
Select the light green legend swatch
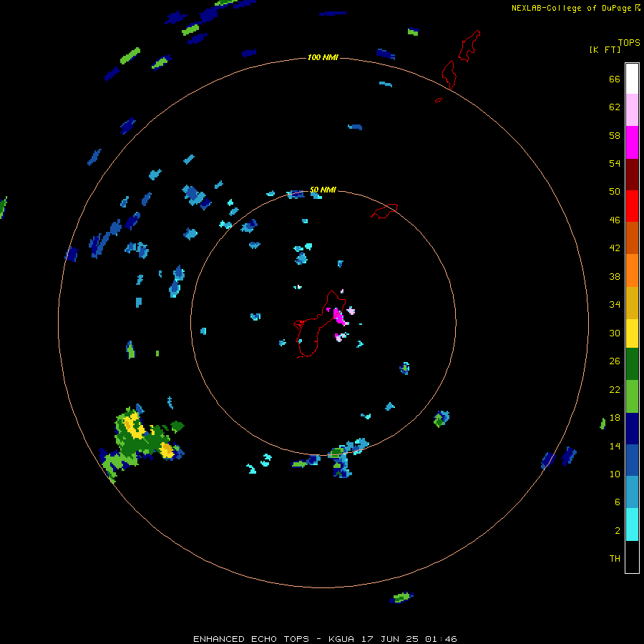click(632, 396)
